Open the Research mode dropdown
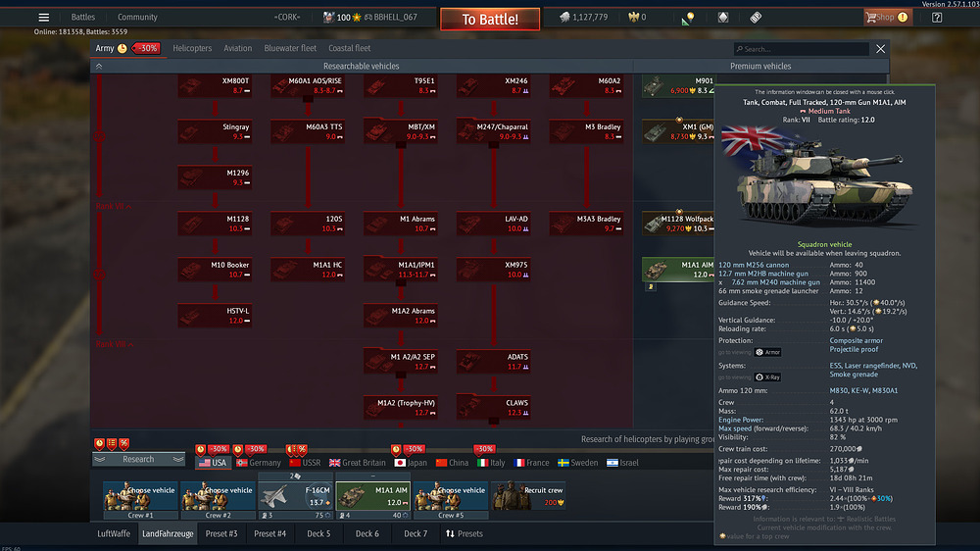980x551 pixels. (x=138, y=460)
